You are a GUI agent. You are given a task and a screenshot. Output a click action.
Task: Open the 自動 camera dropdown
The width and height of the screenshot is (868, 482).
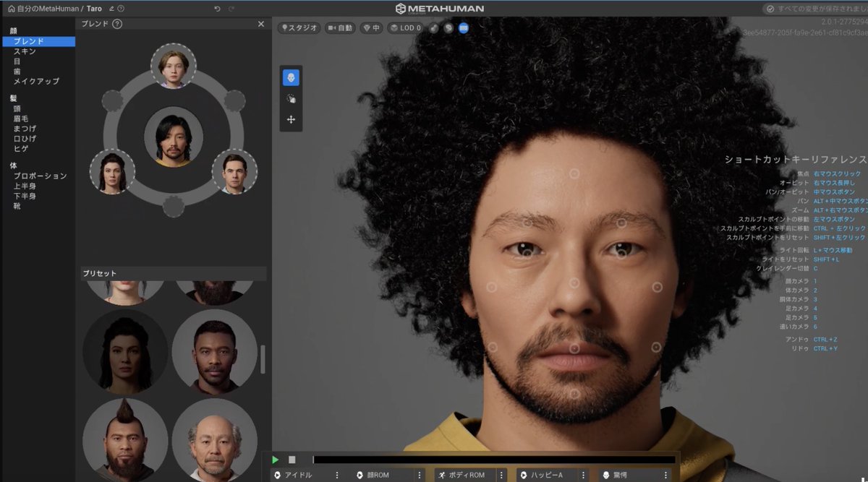point(340,28)
